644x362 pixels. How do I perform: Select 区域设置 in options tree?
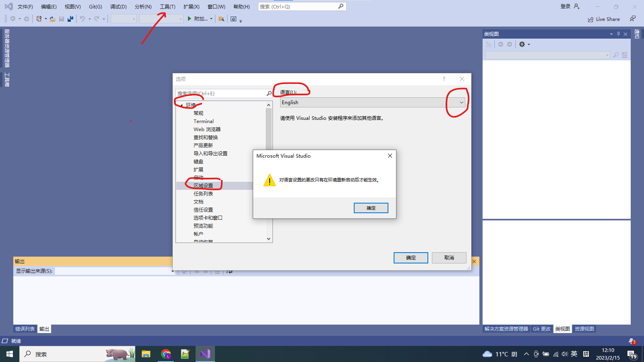pos(203,186)
